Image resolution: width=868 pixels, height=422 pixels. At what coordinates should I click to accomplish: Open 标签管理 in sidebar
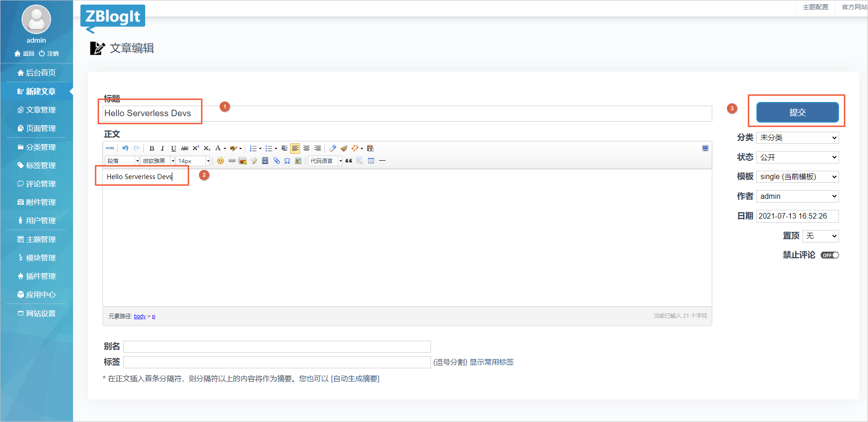click(36, 165)
